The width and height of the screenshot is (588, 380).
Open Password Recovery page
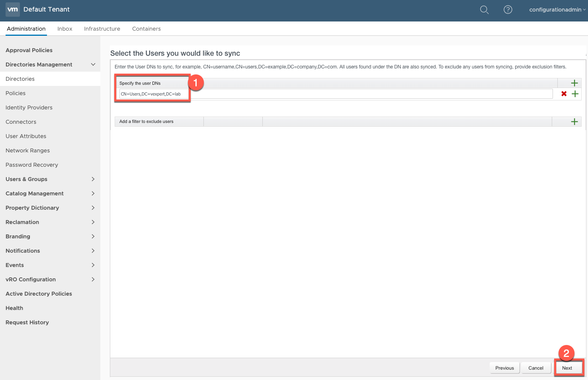click(32, 165)
